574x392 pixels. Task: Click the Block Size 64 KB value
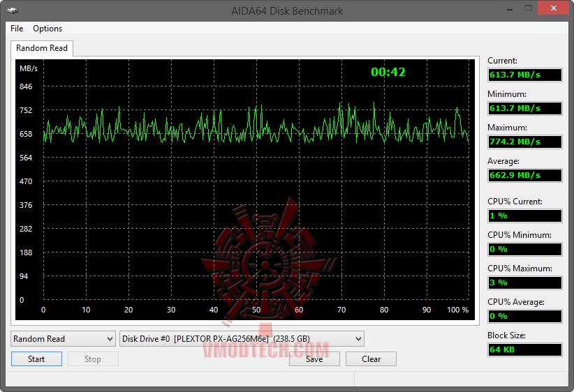pos(525,349)
